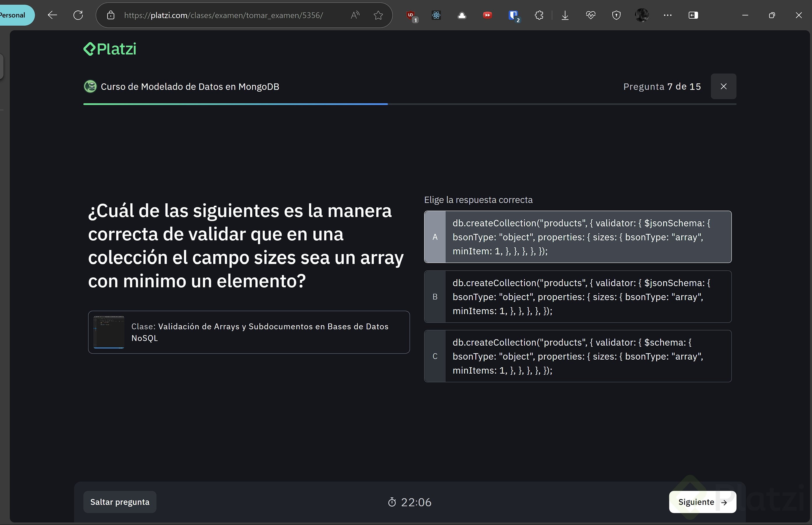Click Saltar pregunta button

119,502
